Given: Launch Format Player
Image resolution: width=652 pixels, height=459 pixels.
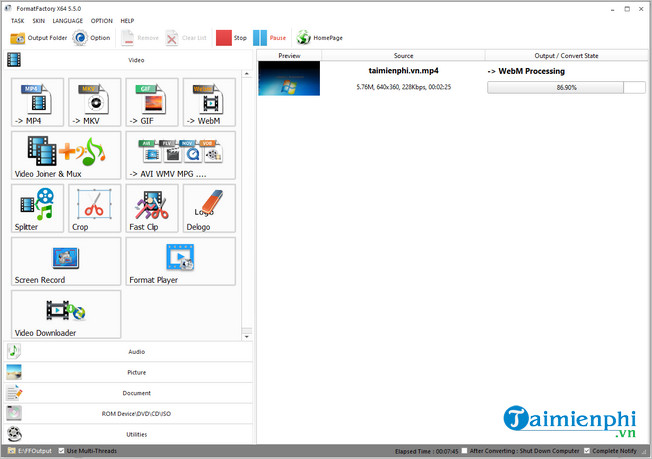Looking at the screenshot, I should tap(181, 262).
